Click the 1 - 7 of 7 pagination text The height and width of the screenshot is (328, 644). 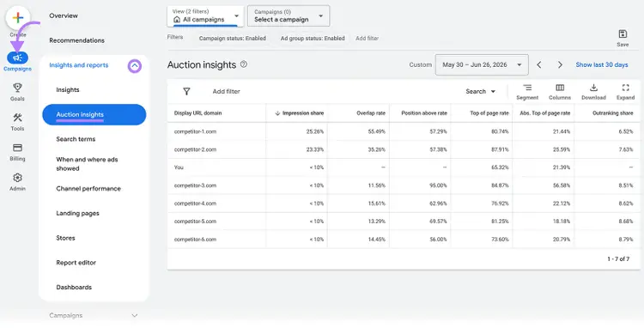[x=618, y=259]
